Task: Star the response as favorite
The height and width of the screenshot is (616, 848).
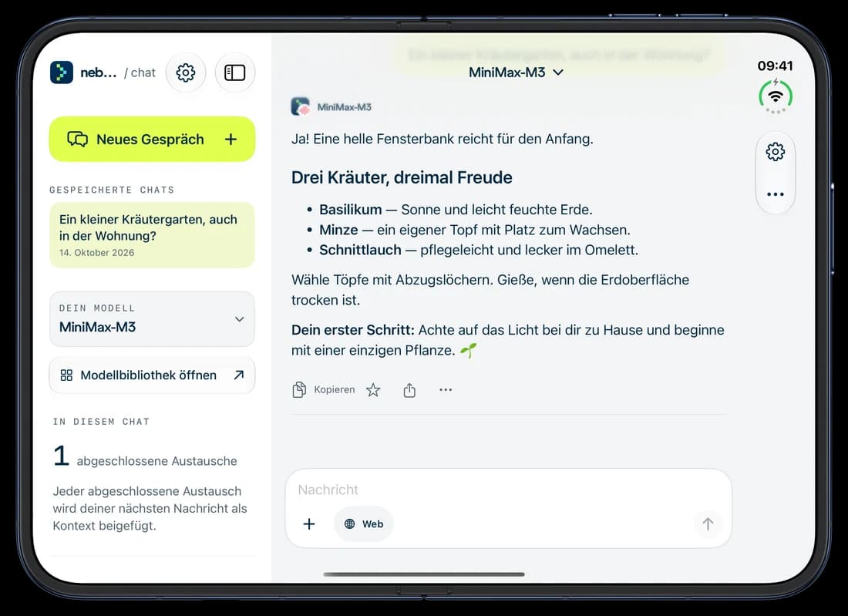Action: 373,390
